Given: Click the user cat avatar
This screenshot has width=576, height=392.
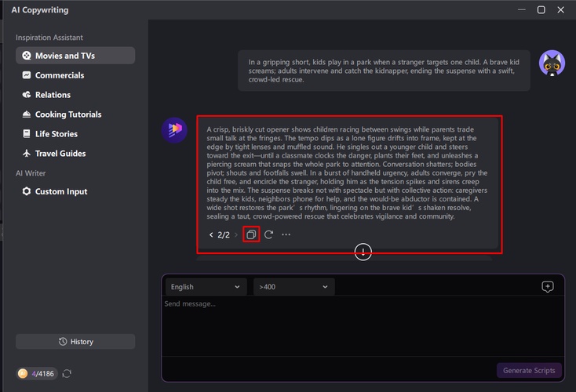Looking at the screenshot, I should click(x=552, y=64).
